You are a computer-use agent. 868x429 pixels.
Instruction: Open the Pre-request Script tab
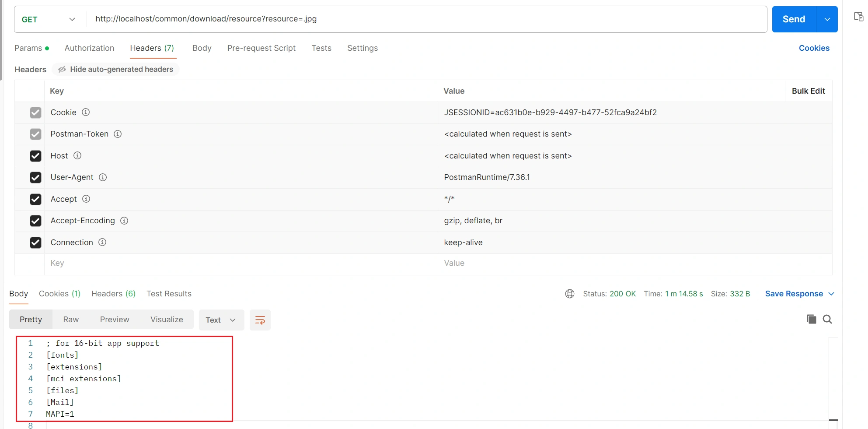click(x=261, y=48)
